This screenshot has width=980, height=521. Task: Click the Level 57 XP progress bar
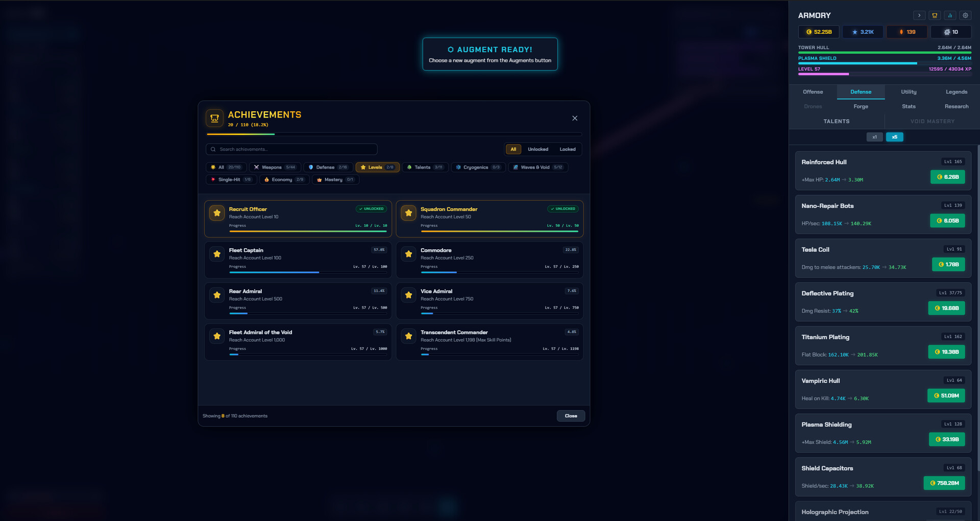(x=885, y=74)
